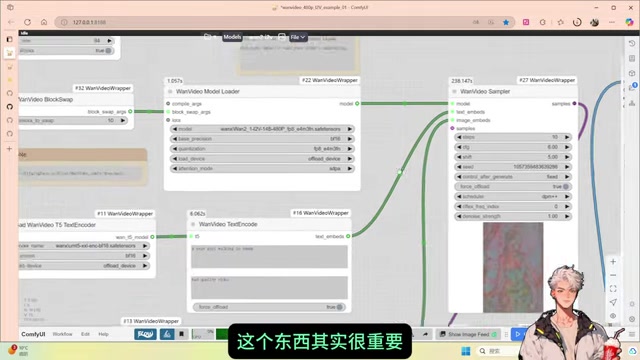Click the canvas zoom in plus icon

pyautogui.click(x=613, y=262)
